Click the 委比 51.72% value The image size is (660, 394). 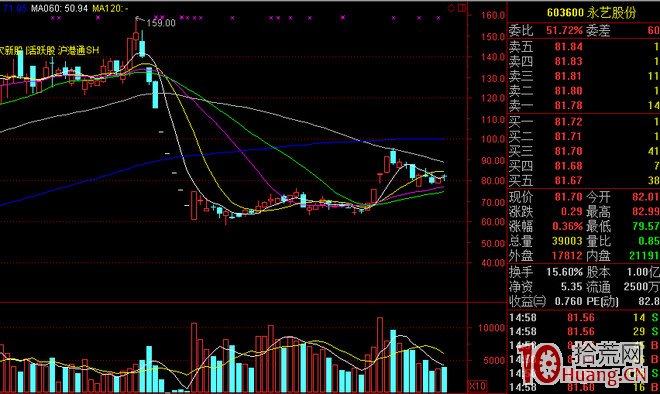tap(564, 30)
